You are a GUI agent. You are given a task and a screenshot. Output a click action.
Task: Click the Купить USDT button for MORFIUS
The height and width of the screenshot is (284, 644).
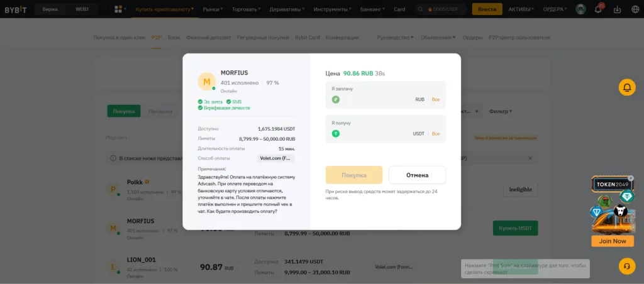pos(515,228)
